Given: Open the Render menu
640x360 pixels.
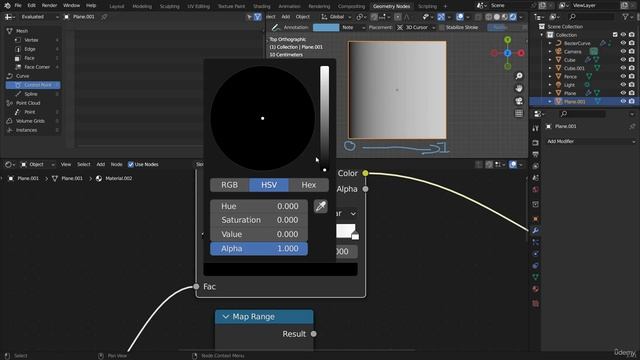Looking at the screenshot, I should coord(49,6).
